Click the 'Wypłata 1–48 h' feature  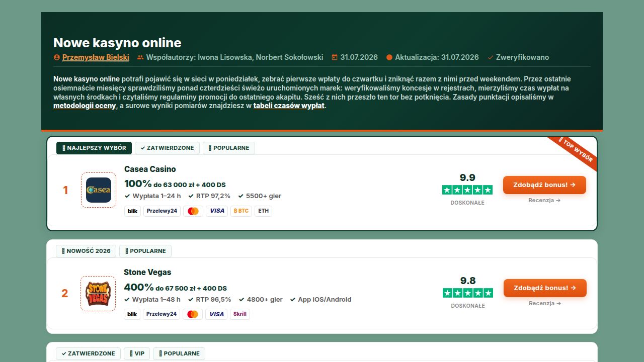[x=152, y=300]
